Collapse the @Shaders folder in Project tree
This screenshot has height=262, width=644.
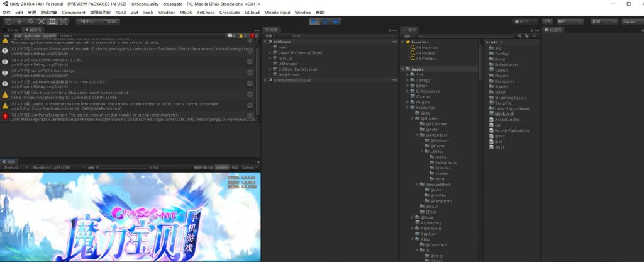413,118
